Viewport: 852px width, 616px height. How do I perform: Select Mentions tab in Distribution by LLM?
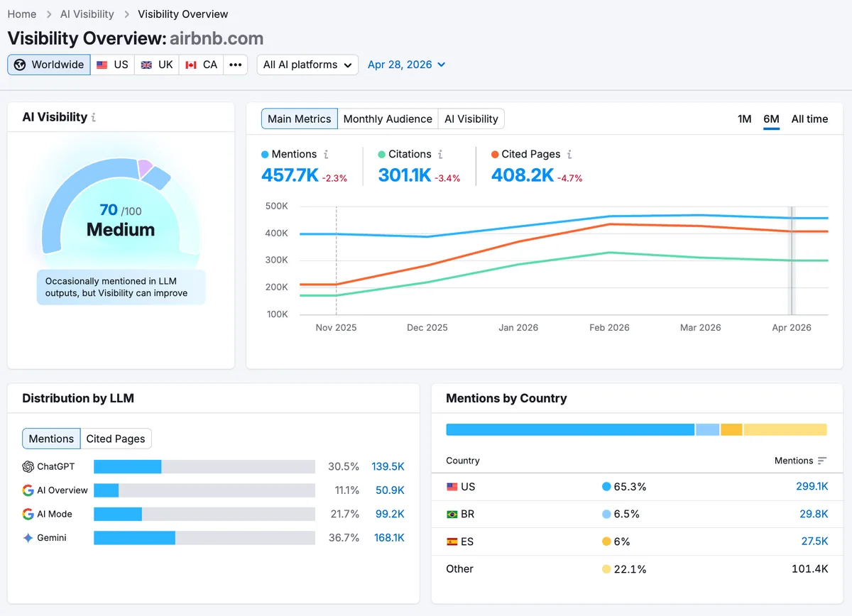pos(51,439)
